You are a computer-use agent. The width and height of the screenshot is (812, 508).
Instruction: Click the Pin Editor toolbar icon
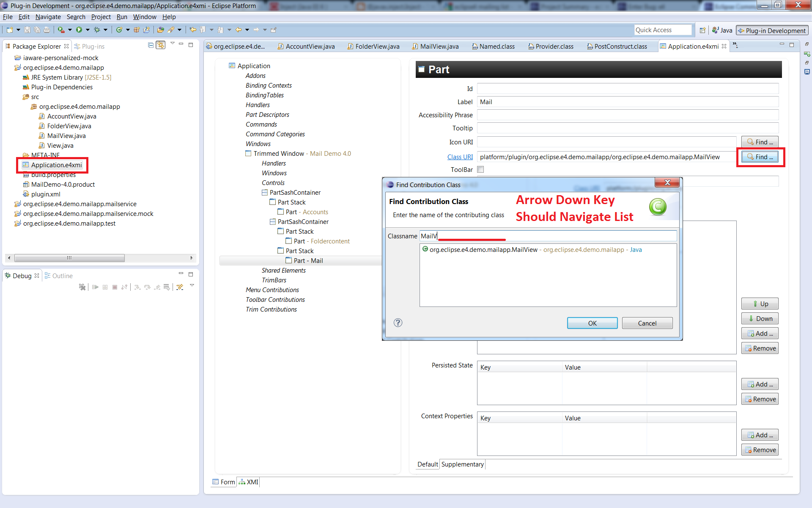click(x=273, y=30)
